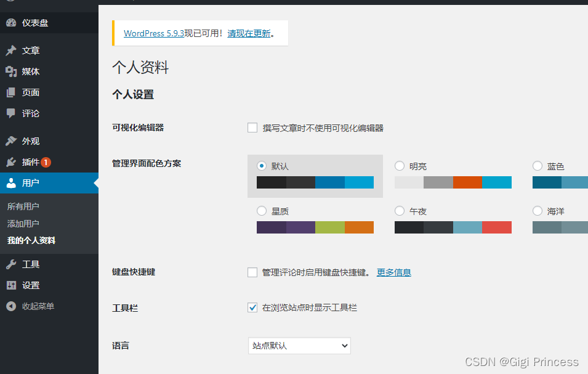This screenshot has width=588, height=374.
Task: Open the 外观 menu item
Action: 49,141
